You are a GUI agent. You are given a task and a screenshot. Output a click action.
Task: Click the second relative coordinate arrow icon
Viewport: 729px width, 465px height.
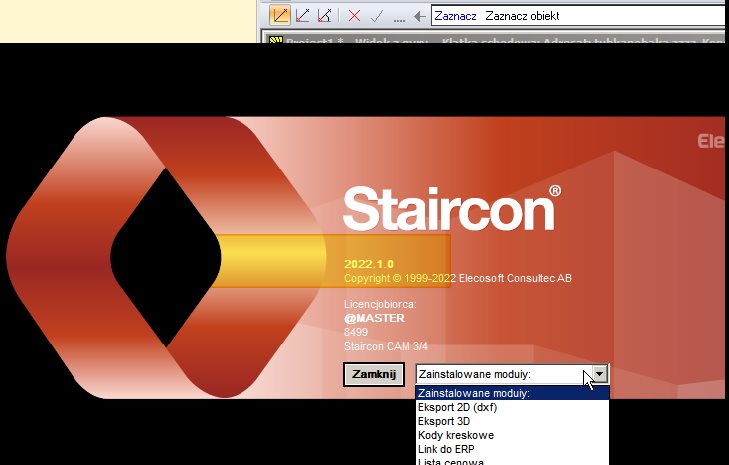point(303,15)
